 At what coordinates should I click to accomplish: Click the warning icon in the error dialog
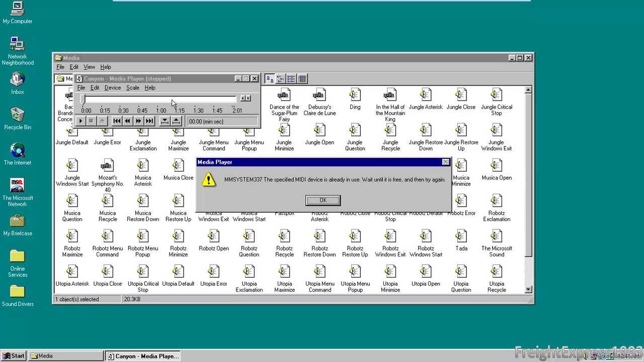pos(209,179)
